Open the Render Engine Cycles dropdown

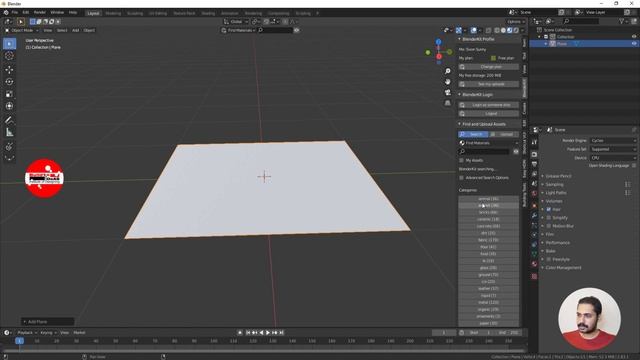click(613, 140)
